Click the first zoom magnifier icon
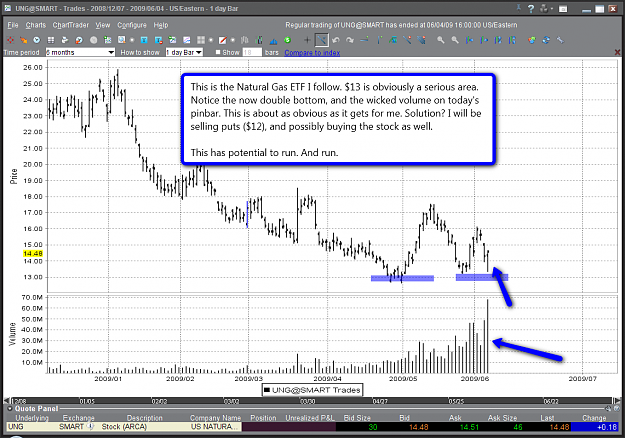The height and width of the screenshot is (438, 625). pyautogui.click(x=441, y=40)
